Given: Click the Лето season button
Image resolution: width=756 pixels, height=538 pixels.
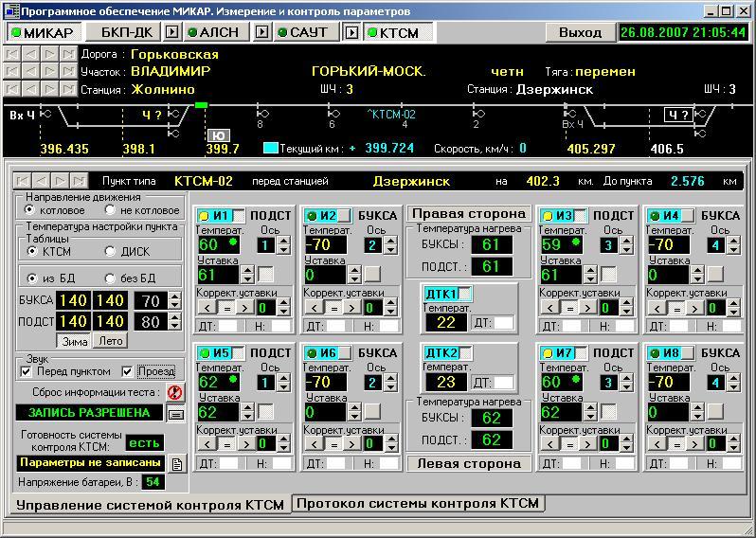Looking at the screenshot, I should pyautogui.click(x=111, y=341).
